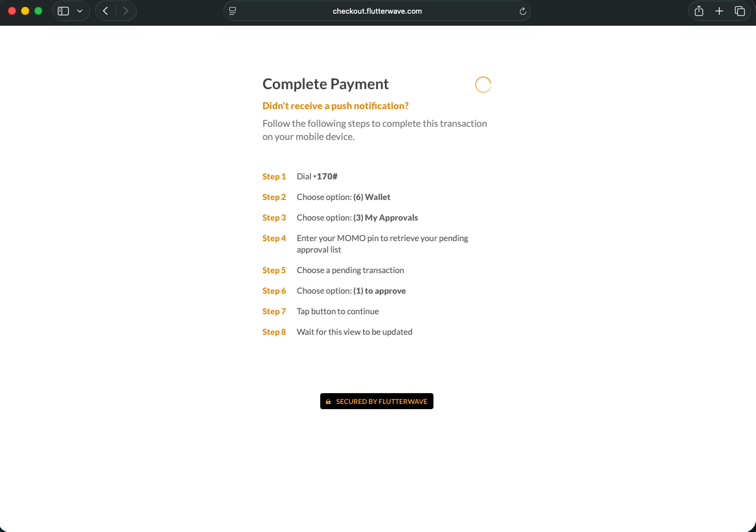
Task: Click the 'Follow the following steps' paragraph
Action: click(375, 130)
